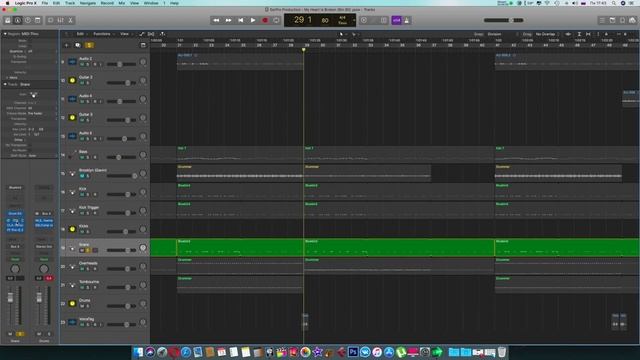Image resolution: width=640 pixels, height=360 pixels.
Task: Toggle yellow global Solo button in track header
Action: [x=89, y=45]
